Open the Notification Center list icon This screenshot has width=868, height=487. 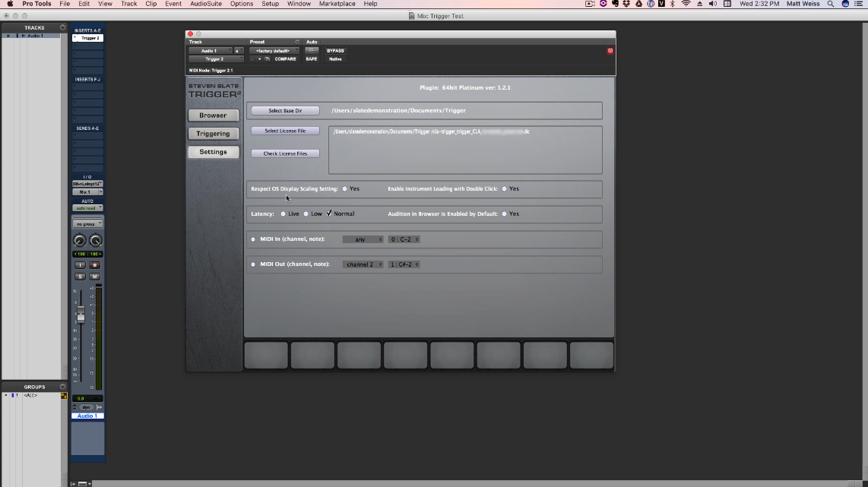pos(859,4)
